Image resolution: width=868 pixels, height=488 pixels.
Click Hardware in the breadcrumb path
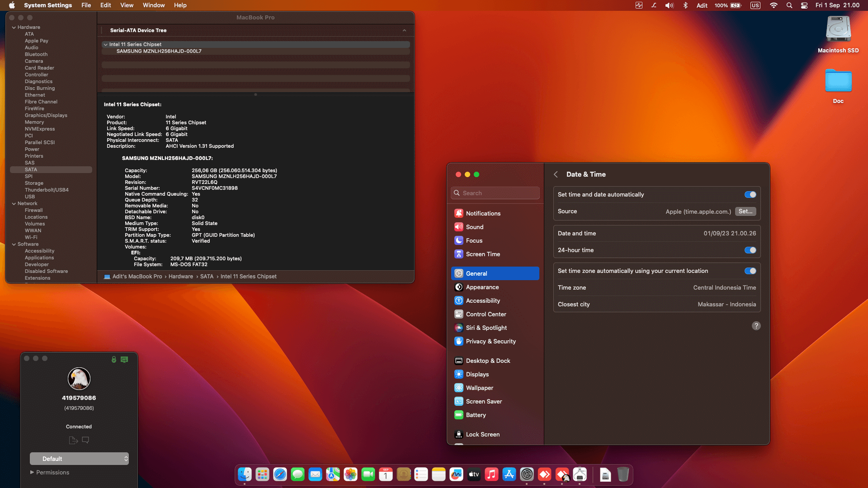click(x=180, y=276)
